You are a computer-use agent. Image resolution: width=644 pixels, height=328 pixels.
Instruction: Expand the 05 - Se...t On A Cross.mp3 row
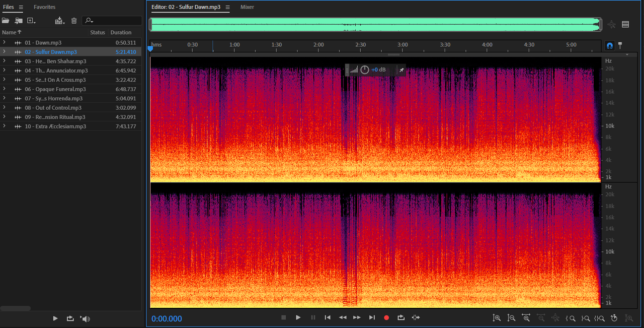[x=4, y=80]
